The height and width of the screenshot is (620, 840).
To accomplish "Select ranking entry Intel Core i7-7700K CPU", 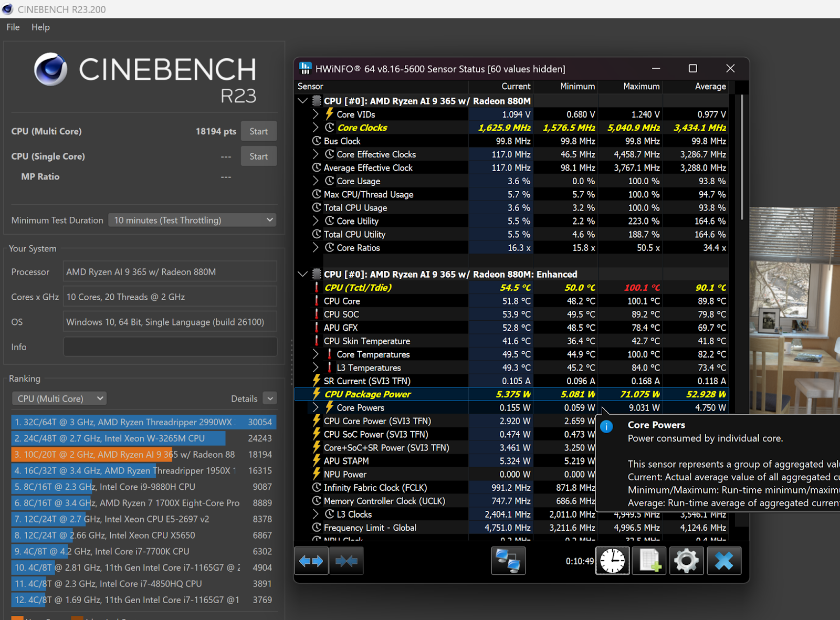I will click(143, 551).
